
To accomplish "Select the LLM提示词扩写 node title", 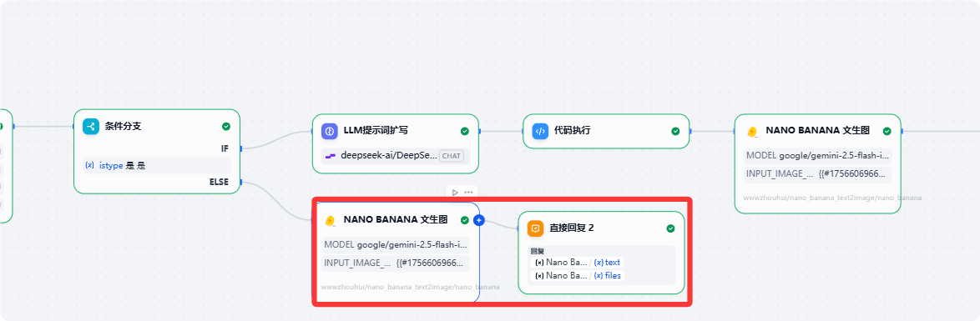I will (x=375, y=131).
